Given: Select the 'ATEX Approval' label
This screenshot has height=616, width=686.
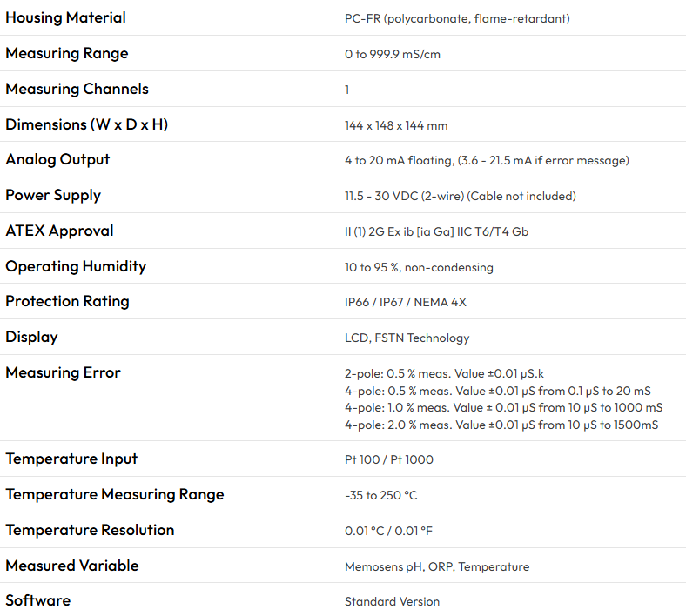Looking at the screenshot, I should pyautogui.click(x=59, y=231).
